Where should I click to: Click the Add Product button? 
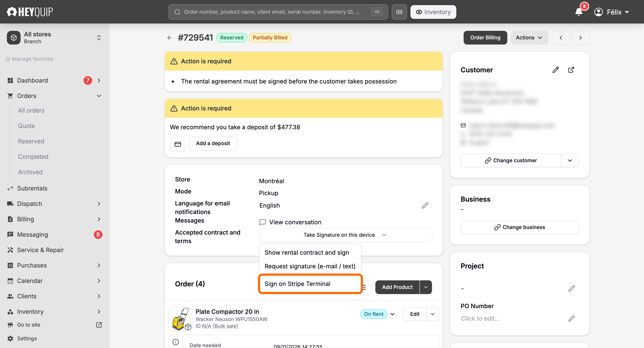pos(397,287)
